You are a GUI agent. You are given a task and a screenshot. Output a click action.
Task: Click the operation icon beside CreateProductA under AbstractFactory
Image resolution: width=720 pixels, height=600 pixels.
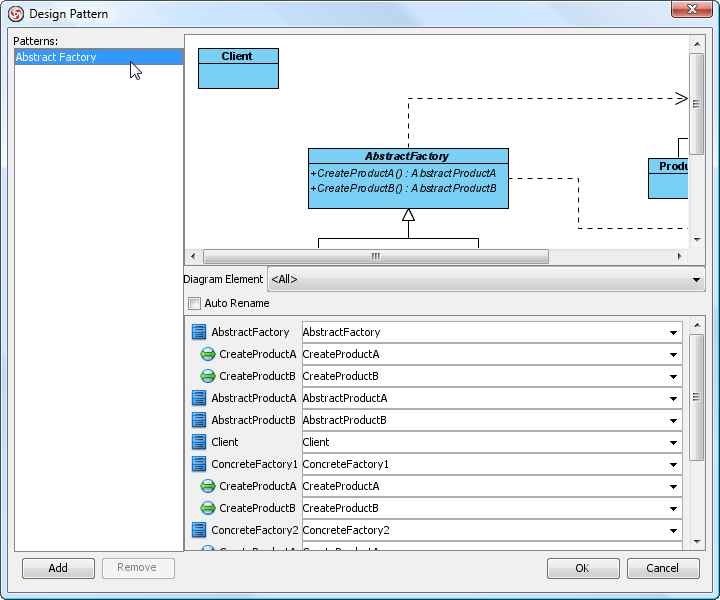[208, 354]
